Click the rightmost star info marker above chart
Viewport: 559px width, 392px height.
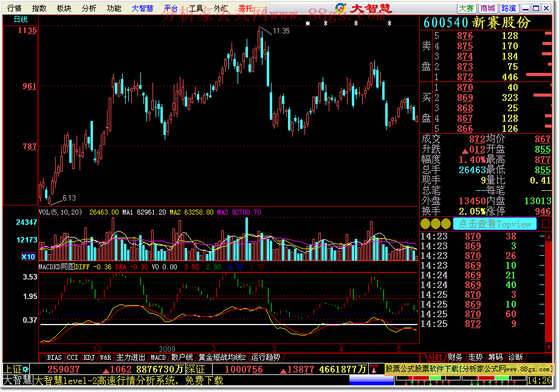[x=389, y=23]
